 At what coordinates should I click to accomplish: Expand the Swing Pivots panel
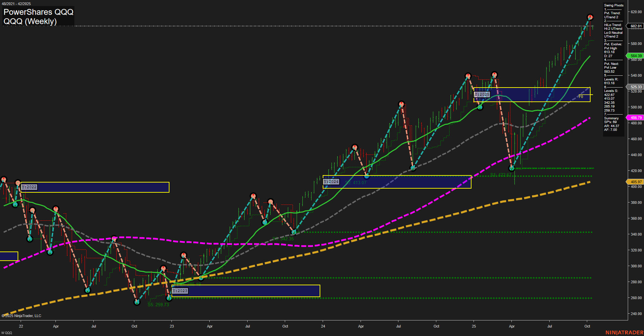pos(613,5)
